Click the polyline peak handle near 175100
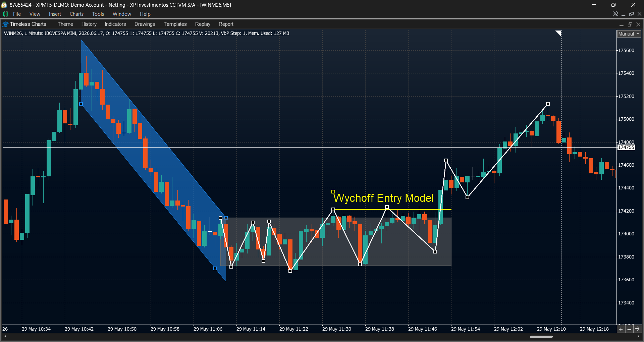The height and width of the screenshot is (342, 644). pos(548,104)
